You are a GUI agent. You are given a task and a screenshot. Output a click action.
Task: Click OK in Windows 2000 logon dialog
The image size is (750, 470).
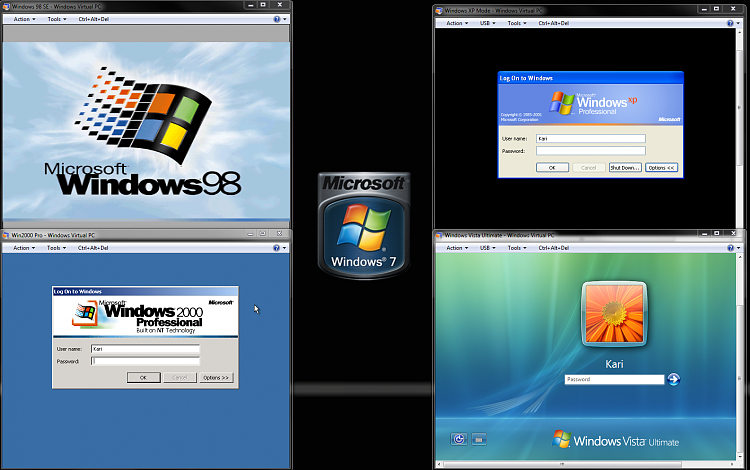click(143, 377)
